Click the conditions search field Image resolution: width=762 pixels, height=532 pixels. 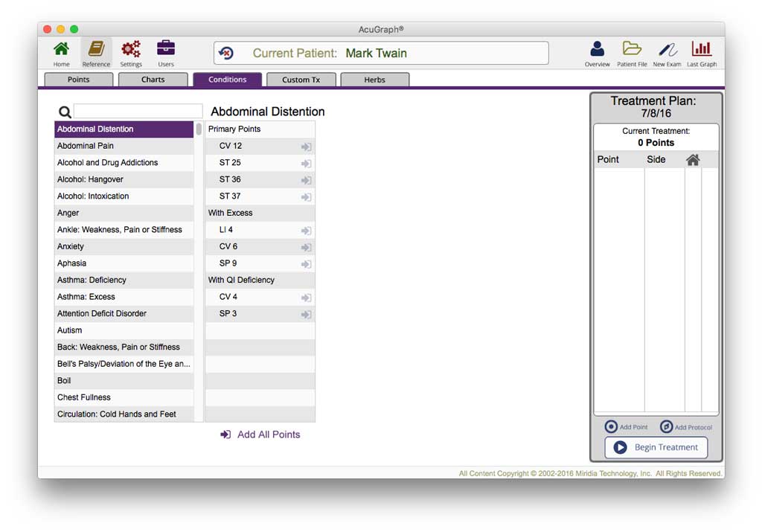(x=138, y=112)
